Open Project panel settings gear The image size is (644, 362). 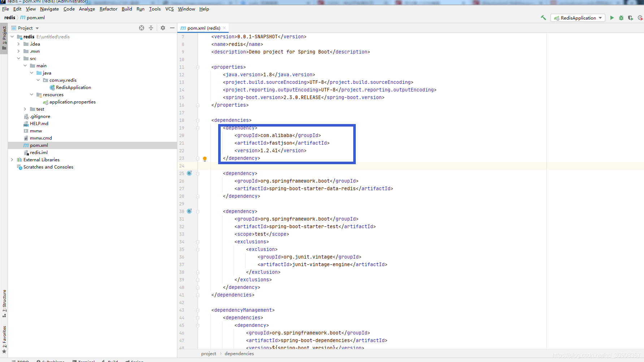(x=163, y=28)
